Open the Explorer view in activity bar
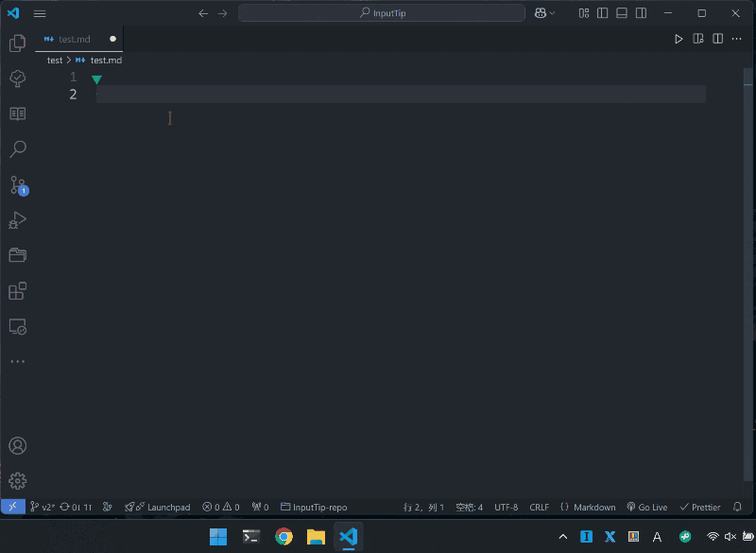Viewport: 756px width, 553px height. click(17, 43)
